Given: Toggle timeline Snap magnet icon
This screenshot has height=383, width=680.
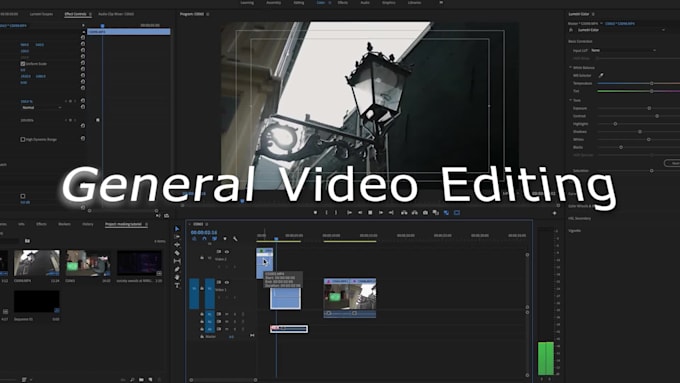Looking at the screenshot, I should [x=204, y=239].
